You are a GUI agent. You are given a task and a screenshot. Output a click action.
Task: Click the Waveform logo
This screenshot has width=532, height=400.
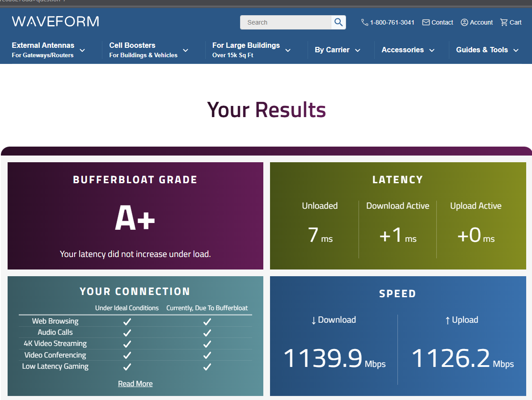(x=55, y=21)
